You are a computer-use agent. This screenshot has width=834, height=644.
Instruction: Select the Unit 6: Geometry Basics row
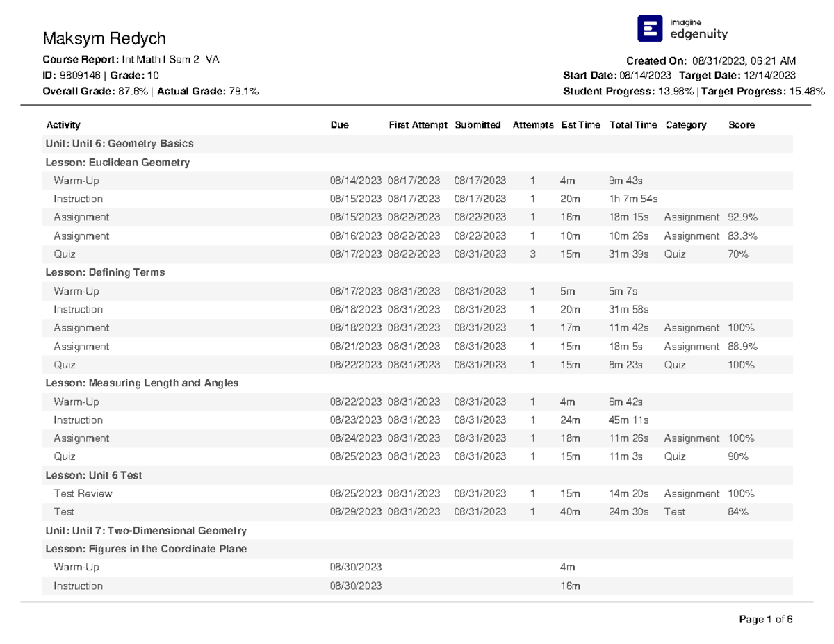[417, 144]
